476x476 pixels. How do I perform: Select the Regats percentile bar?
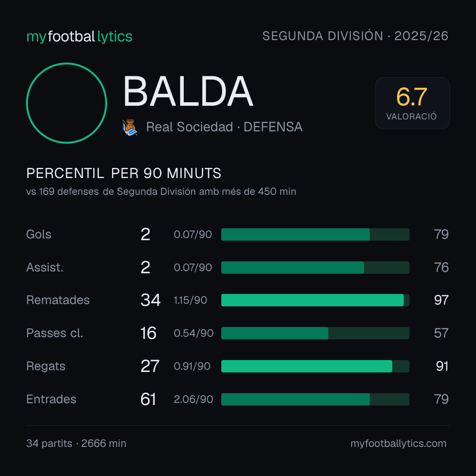coord(315,366)
